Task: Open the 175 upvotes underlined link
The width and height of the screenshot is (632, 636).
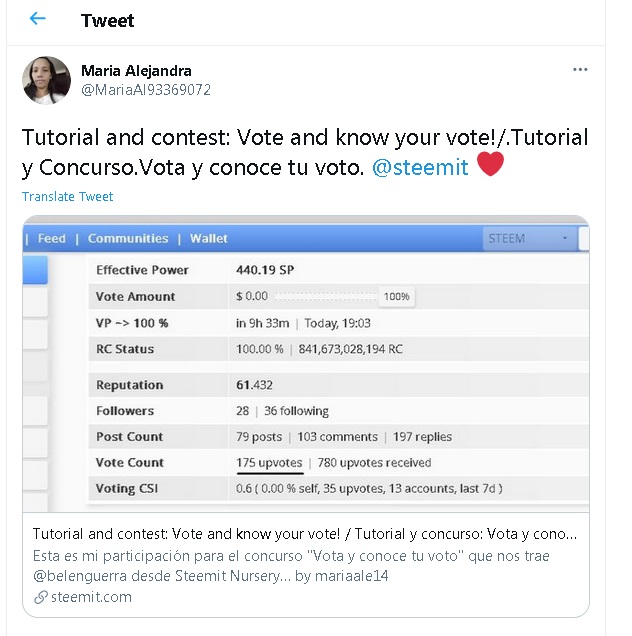Action: point(269,463)
